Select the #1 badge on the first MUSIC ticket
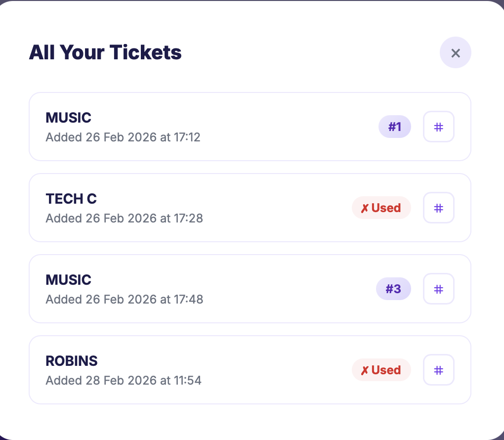Viewport: 504px width, 440px height. pos(394,127)
